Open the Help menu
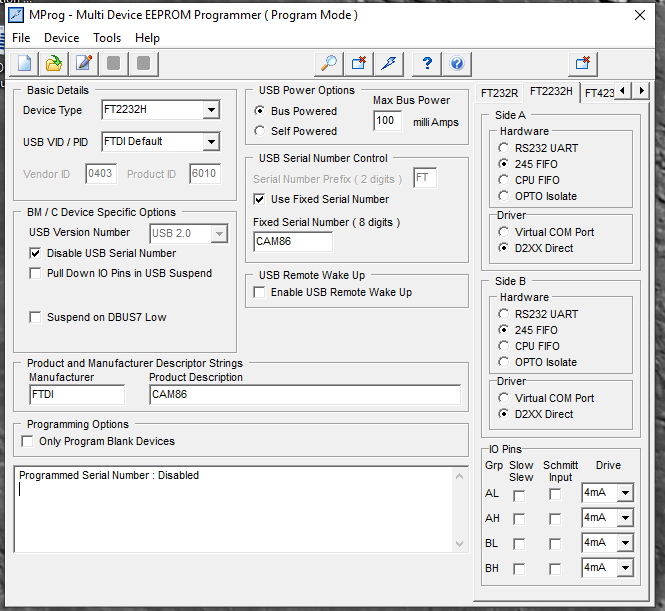This screenshot has height=611, width=665. [147, 38]
